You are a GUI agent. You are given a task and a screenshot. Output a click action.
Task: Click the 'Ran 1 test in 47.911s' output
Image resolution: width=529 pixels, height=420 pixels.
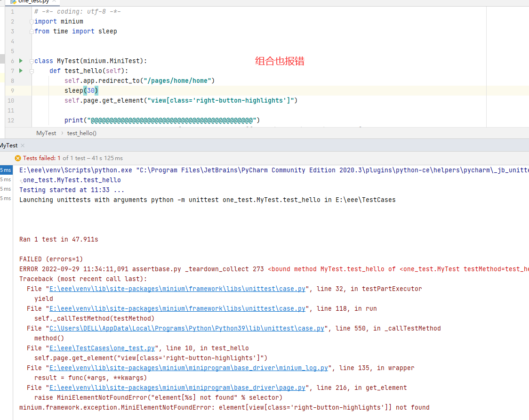(x=59, y=239)
